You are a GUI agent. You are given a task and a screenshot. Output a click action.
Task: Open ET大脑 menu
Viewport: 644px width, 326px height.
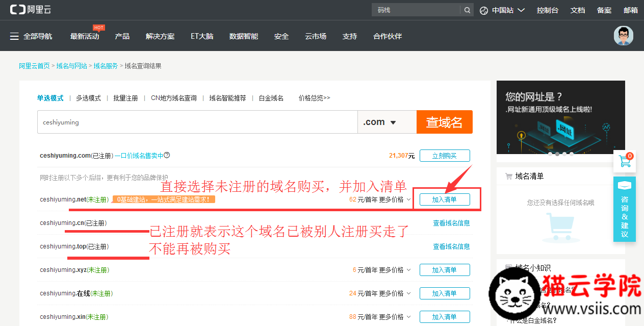point(202,36)
